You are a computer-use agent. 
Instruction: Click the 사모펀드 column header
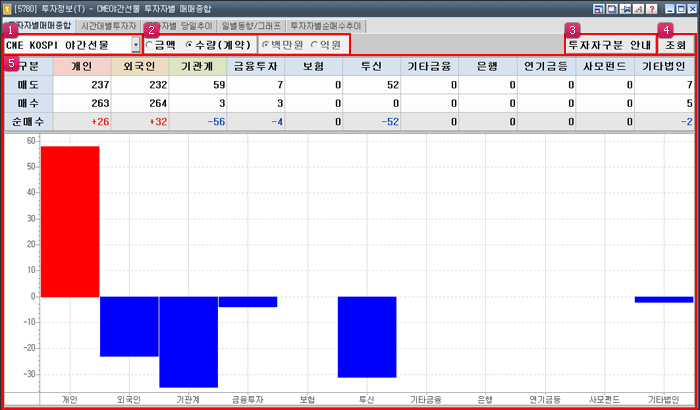coord(605,67)
